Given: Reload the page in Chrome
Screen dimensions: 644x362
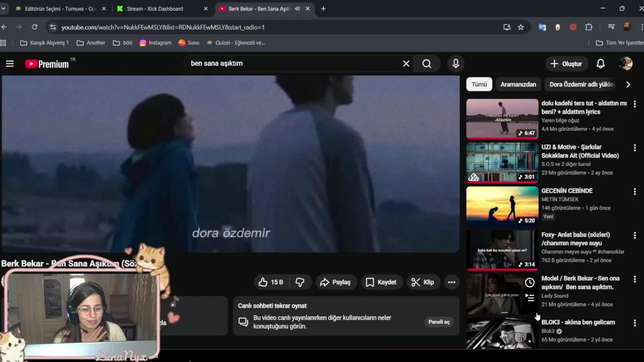Looking at the screenshot, I should pos(34,27).
